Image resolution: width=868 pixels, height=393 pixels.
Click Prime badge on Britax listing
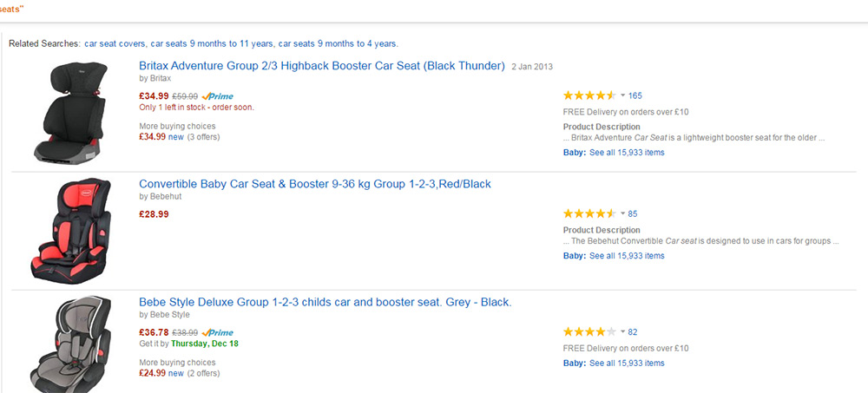[x=218, y=96]
